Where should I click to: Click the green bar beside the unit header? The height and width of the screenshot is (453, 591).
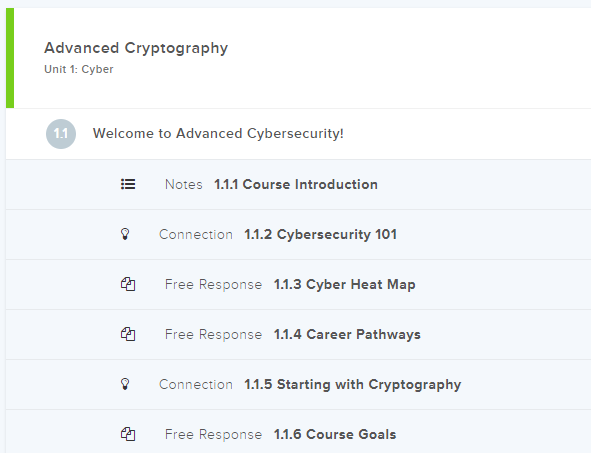[10, 58]
